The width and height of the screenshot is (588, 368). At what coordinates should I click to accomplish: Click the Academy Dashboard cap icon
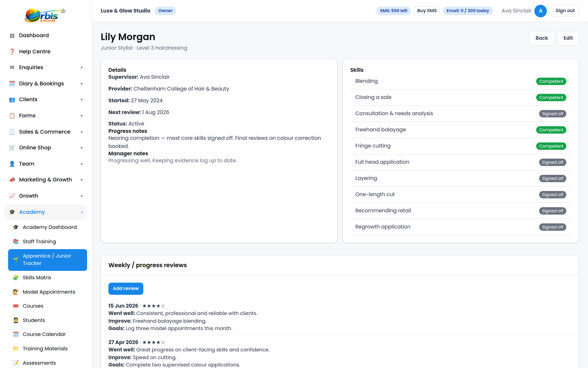16,227
